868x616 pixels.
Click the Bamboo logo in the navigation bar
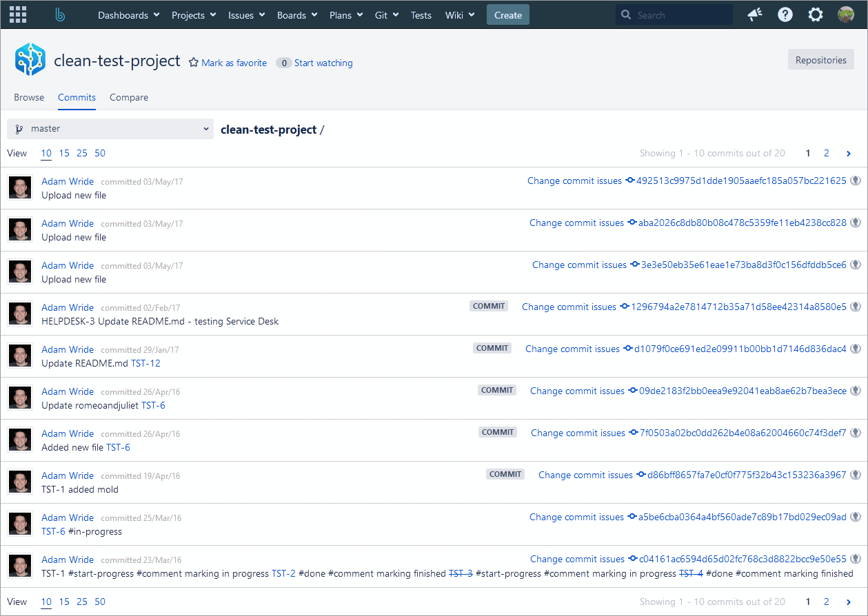(x=59, y=14)
